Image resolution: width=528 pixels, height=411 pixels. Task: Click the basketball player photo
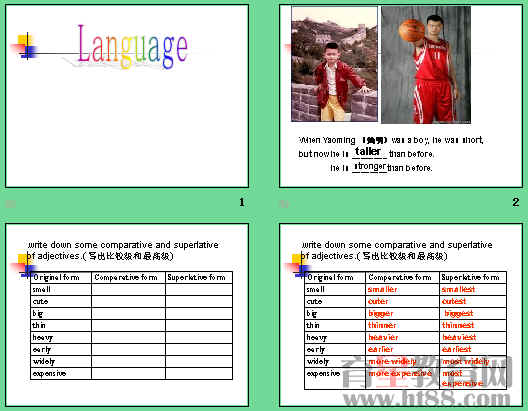point(426,65)
